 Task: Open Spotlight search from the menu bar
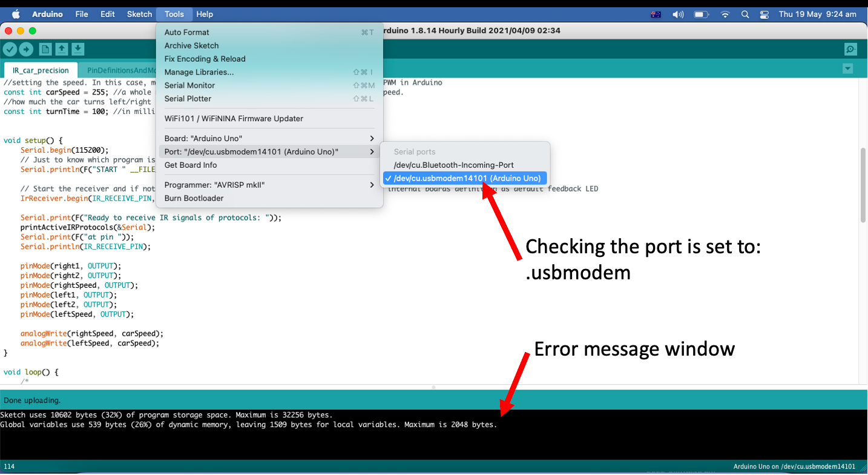tap(745, 13)
